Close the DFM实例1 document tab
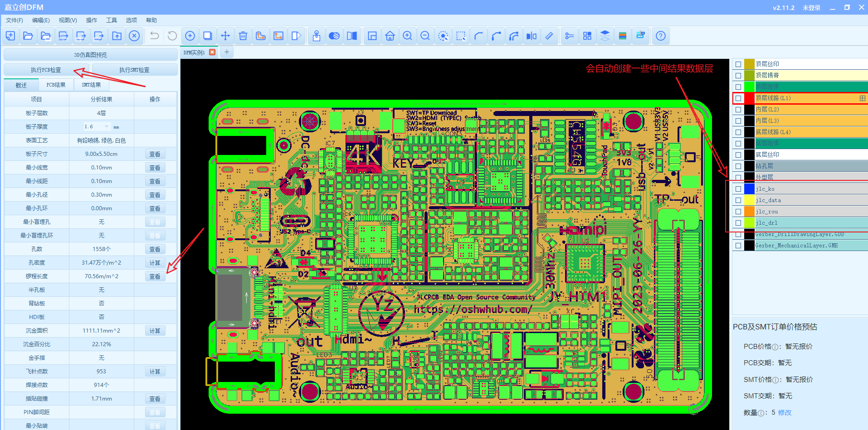Image resolution: width=868 pixels, height=430 pixels. (x=212, y=53)
